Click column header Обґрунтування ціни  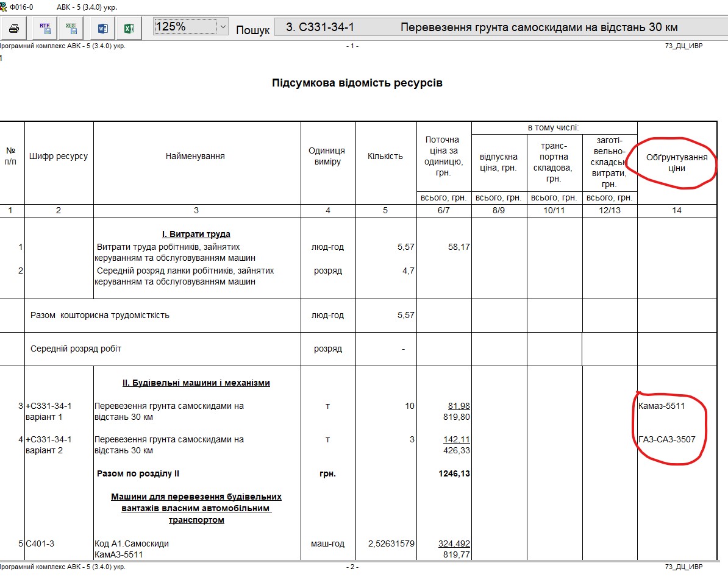[677, 163]
